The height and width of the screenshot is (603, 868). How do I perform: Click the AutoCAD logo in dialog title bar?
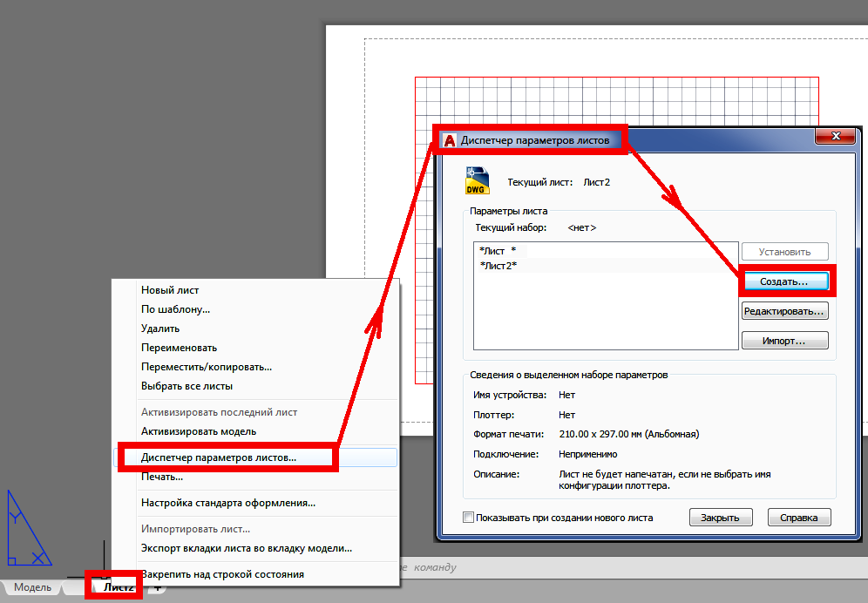[450, 139]
